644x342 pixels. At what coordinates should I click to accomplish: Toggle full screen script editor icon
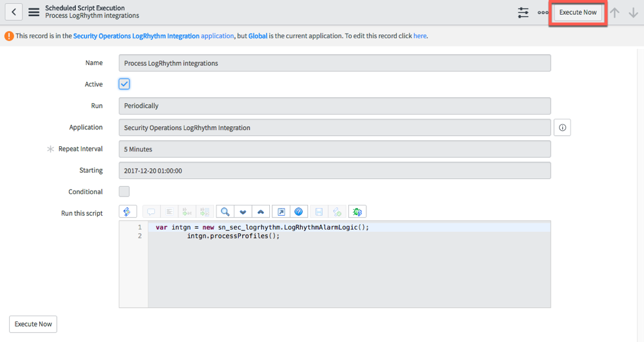click(x=281, y=212)
